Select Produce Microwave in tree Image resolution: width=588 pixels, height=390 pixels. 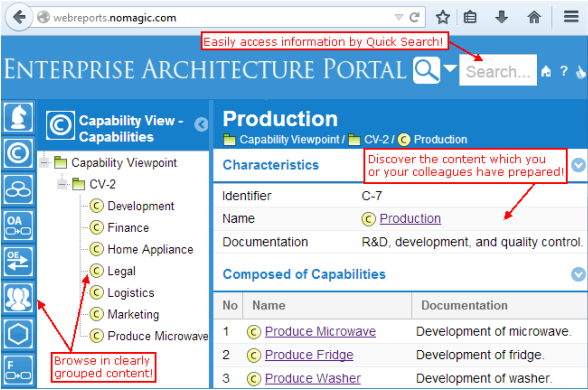149,336
